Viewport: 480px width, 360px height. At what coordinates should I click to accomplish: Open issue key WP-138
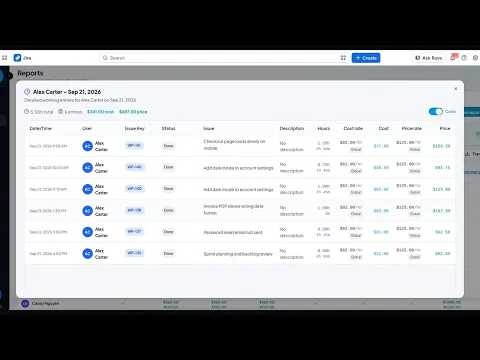point(134,210)
